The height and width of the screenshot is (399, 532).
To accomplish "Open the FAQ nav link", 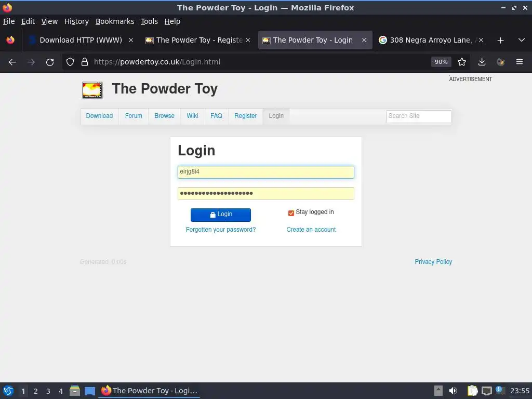I will (216, 116).
